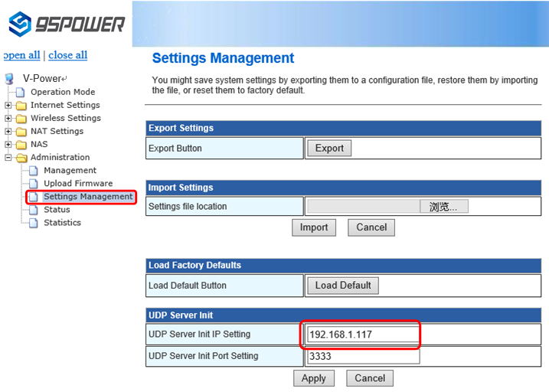Click the 95Power logo icon
The height and width of the screenshot is (392, 549).
pos(19,24)
